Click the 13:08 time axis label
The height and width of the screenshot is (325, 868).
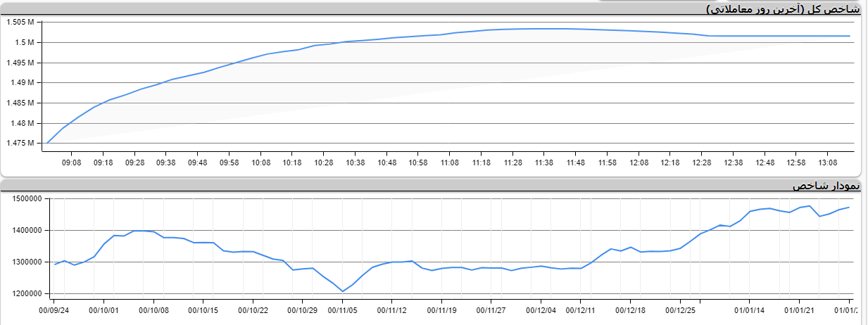coord(828,162)
